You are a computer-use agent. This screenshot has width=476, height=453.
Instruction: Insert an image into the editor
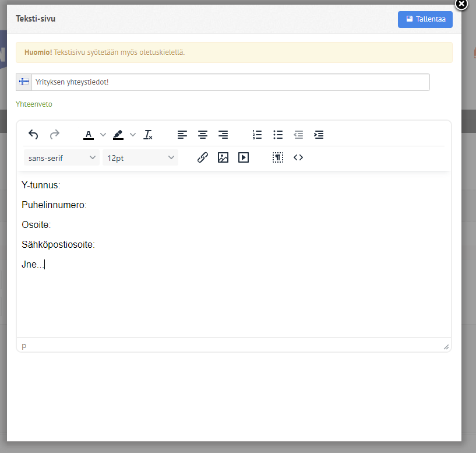pyautogui.click(x=223, y=157)
